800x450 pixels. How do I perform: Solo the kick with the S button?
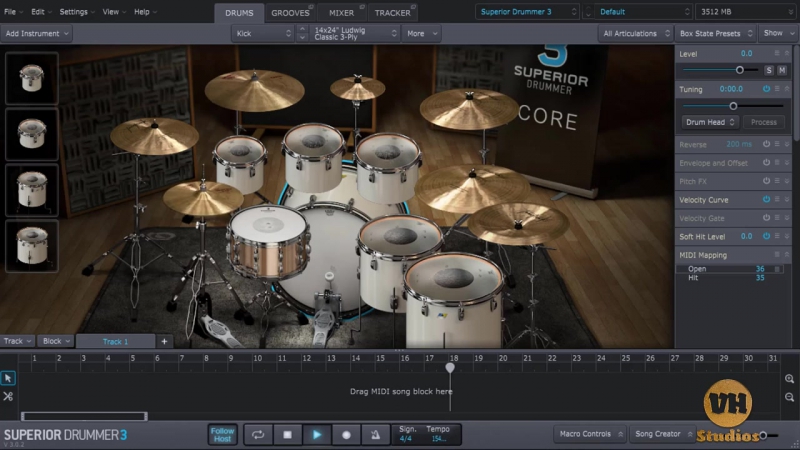(768, 70)
